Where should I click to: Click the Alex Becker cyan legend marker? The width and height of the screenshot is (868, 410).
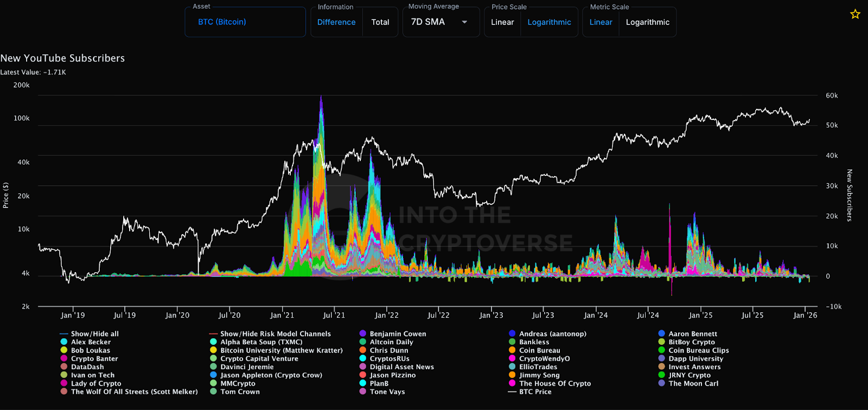[x=64, y=342]
